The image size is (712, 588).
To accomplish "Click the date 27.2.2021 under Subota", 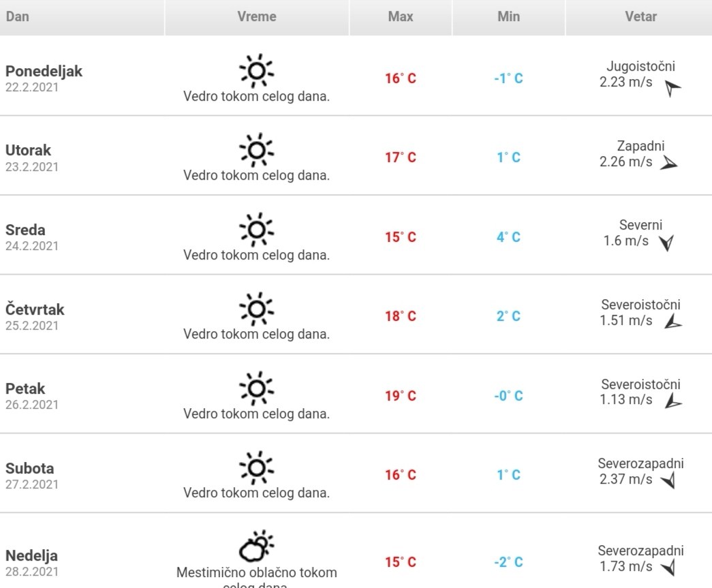I will pyautogui.click(x=31, y=484).
